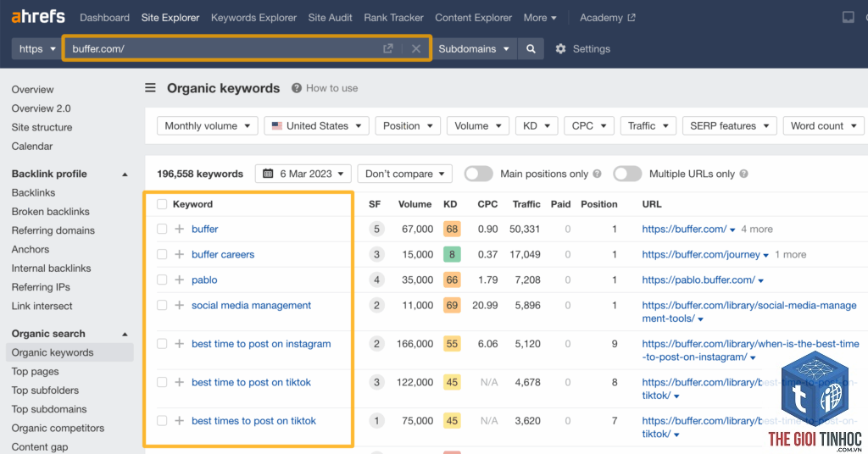
Task: Open Referring domains in sidebar
Action: (x=53, y=230)
